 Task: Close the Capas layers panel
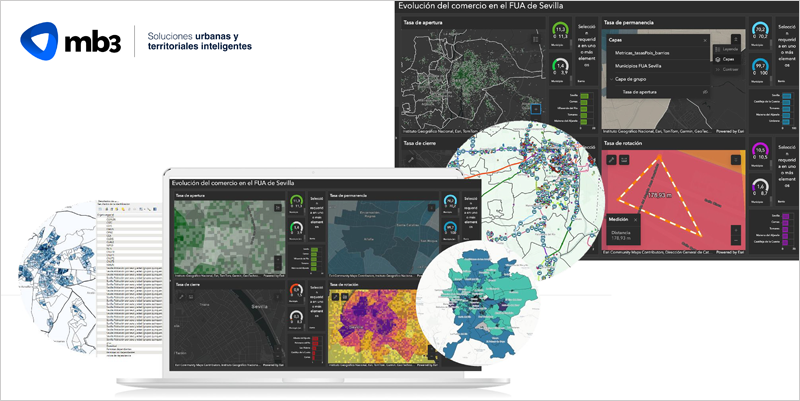point(704,40)
